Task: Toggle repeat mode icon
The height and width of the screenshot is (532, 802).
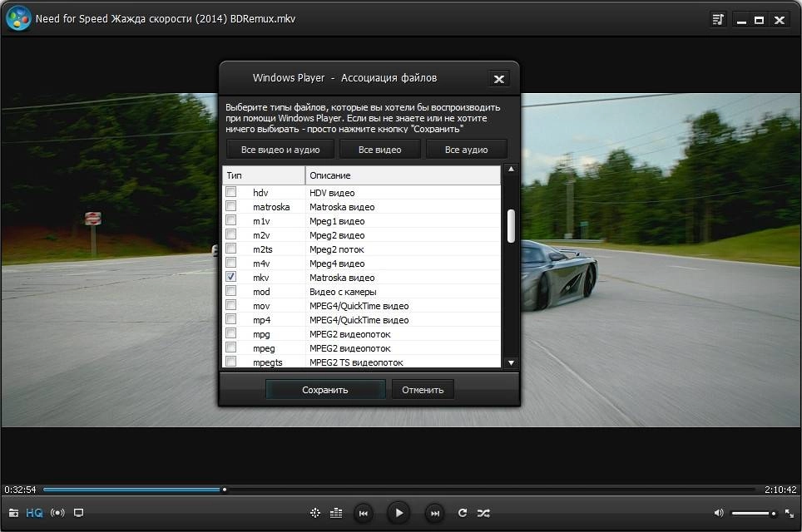Action: [463, 513]
